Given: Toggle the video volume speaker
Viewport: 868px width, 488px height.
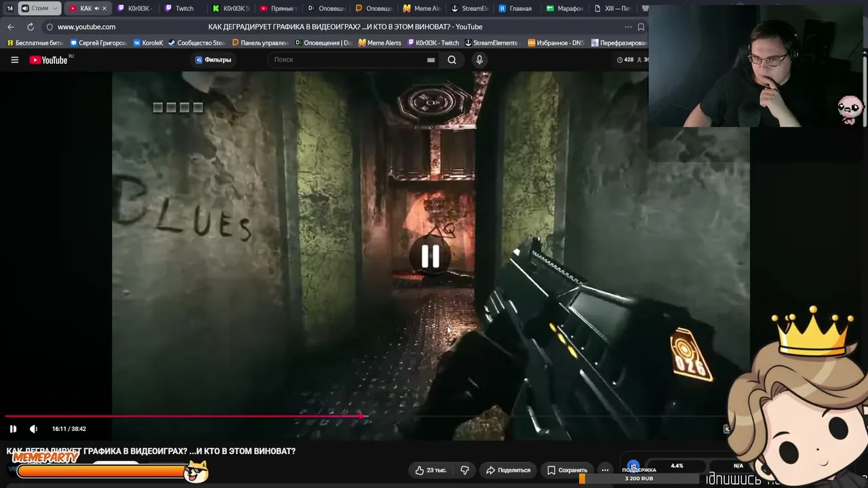Looking at the screenshot, I should point(33,428).
